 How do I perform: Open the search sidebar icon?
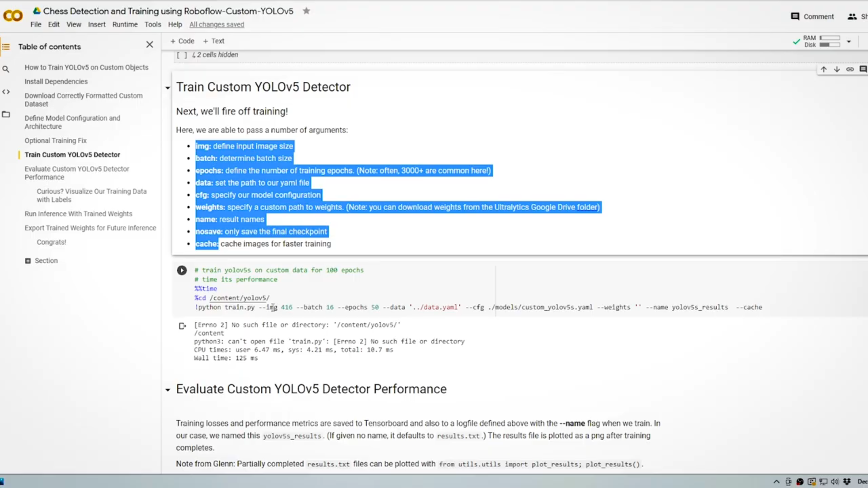coord(6,69)
